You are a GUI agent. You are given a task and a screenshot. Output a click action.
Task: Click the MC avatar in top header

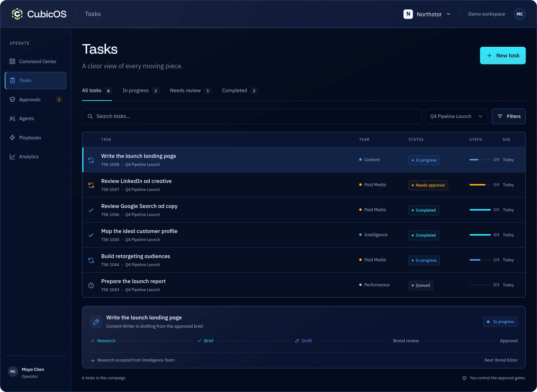(520, 14)
